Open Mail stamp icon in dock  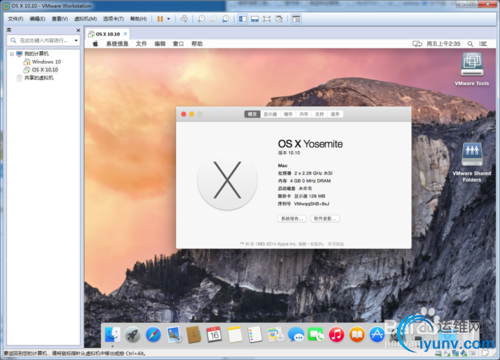(174, 335)
